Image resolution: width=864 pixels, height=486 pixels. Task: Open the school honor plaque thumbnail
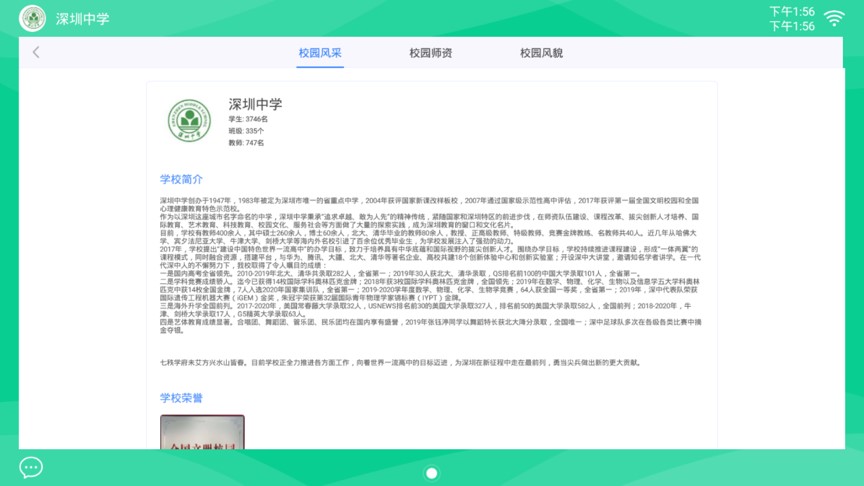pyautogui.click(x=202, y=432)
